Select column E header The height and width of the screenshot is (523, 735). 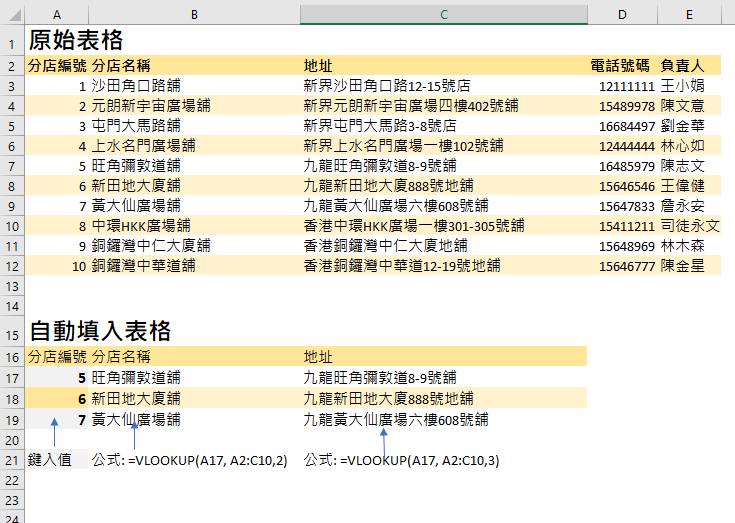pyautogui.click(x=689, y=15)
